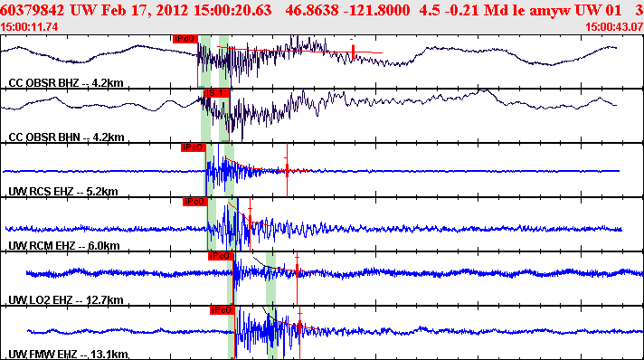Select the UW RCM EHZ -- 6.0km label
Image resolution: width=644 pixels, height=360 pixels.
tap(64, 246)
